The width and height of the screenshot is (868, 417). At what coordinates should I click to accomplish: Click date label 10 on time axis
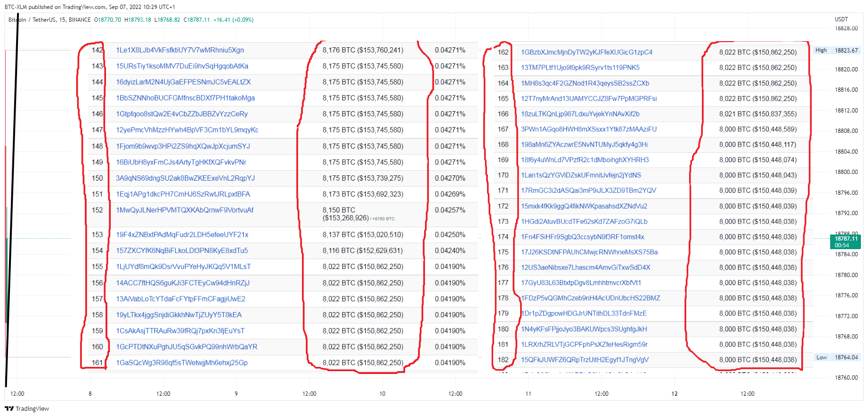pos(382,394)
